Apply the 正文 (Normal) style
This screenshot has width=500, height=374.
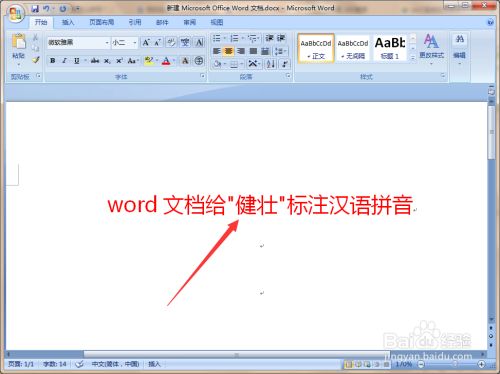(316, 48)
